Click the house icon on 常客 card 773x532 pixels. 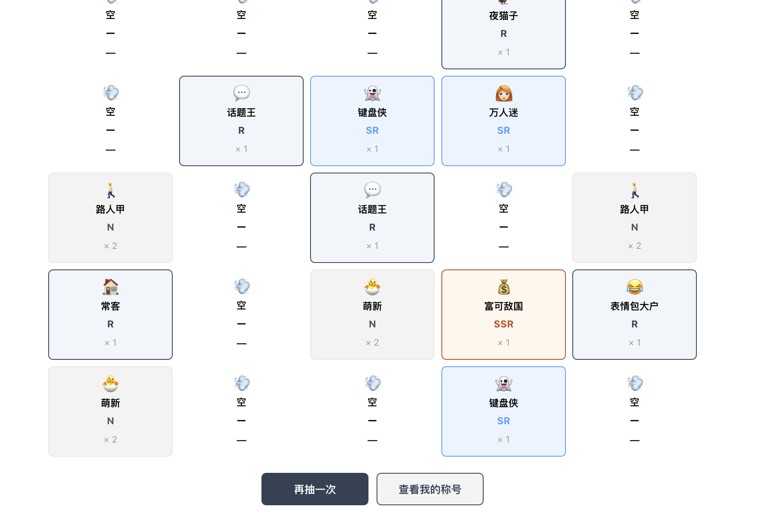click(110, 287)
